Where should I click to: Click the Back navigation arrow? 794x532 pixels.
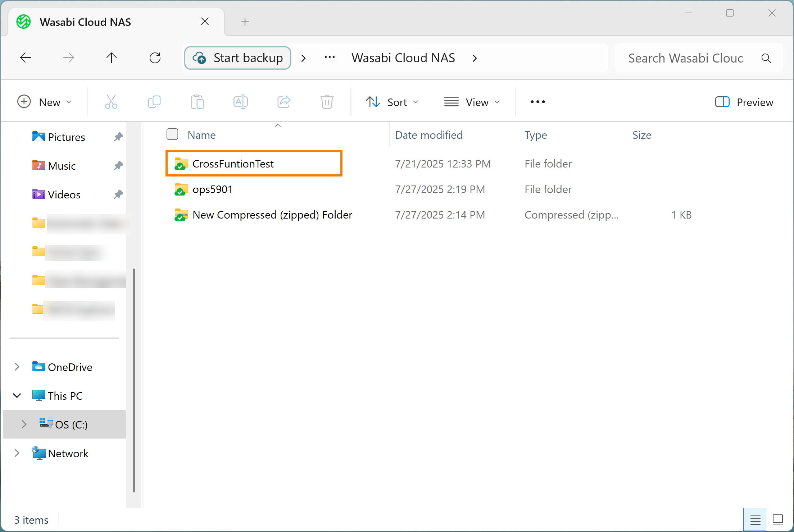[x=26, y=58]
